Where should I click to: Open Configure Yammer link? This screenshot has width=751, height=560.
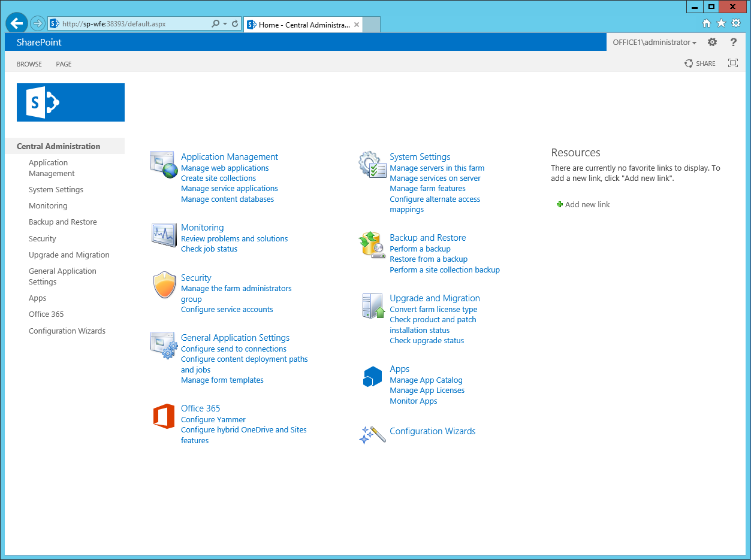(213, 420)
